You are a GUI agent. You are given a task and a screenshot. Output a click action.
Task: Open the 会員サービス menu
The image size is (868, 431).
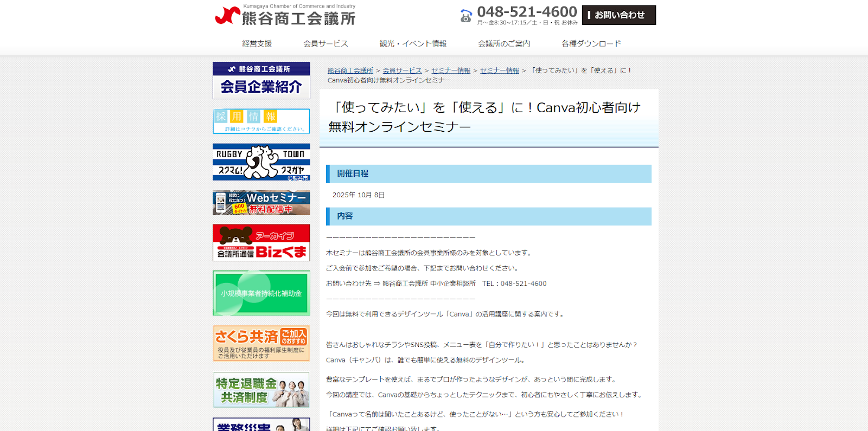(x=325, y=43)
